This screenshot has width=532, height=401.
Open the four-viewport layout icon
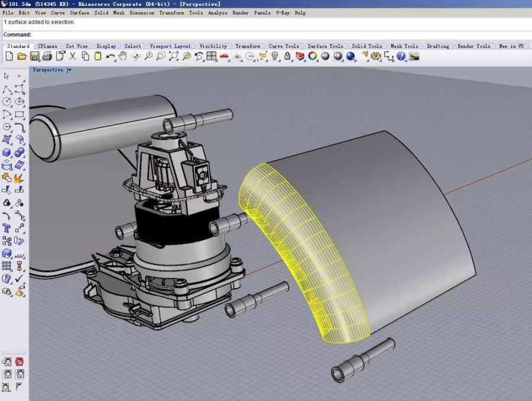click(x=212, y=56)
